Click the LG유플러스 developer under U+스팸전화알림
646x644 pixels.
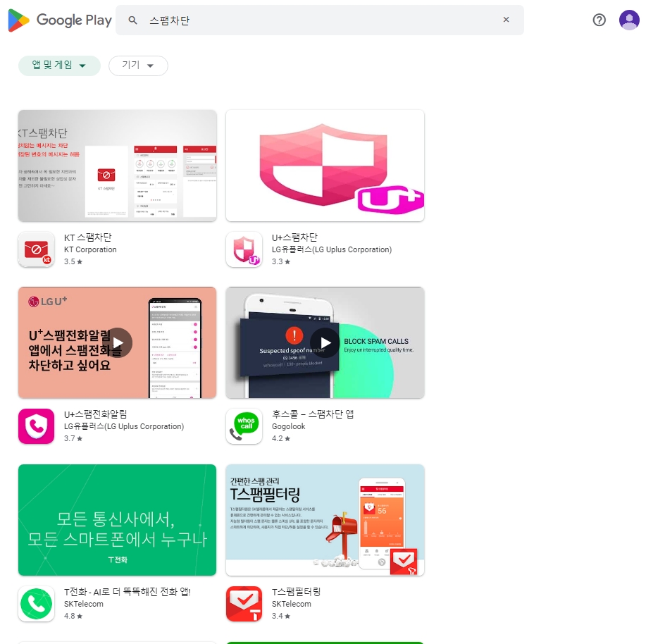[124, 426]
